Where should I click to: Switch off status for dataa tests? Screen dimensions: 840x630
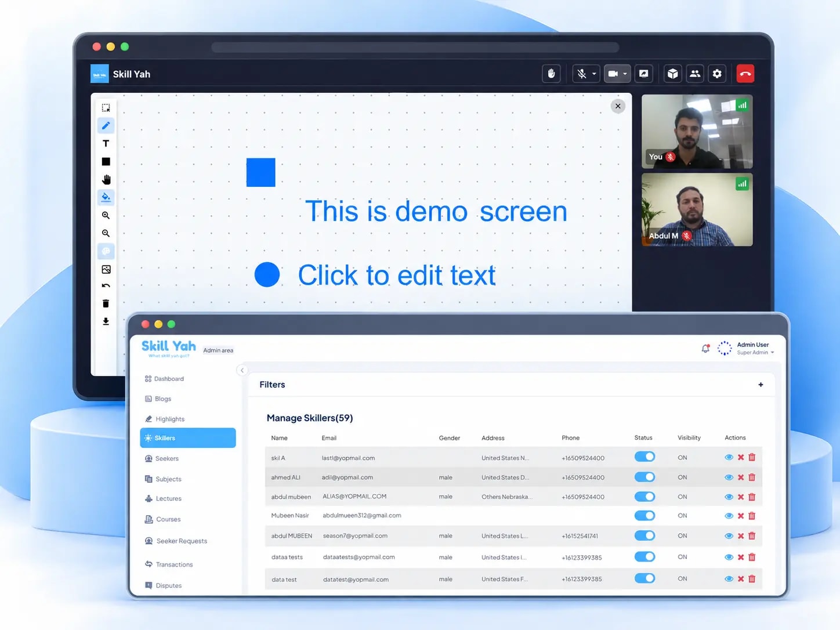click(x=645, y=557)
